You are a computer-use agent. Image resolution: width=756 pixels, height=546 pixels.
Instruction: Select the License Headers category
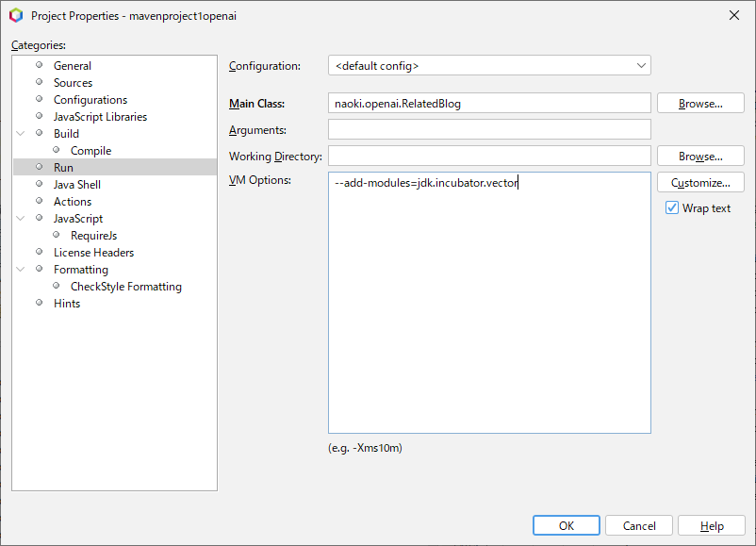click(x=93, y=252)
